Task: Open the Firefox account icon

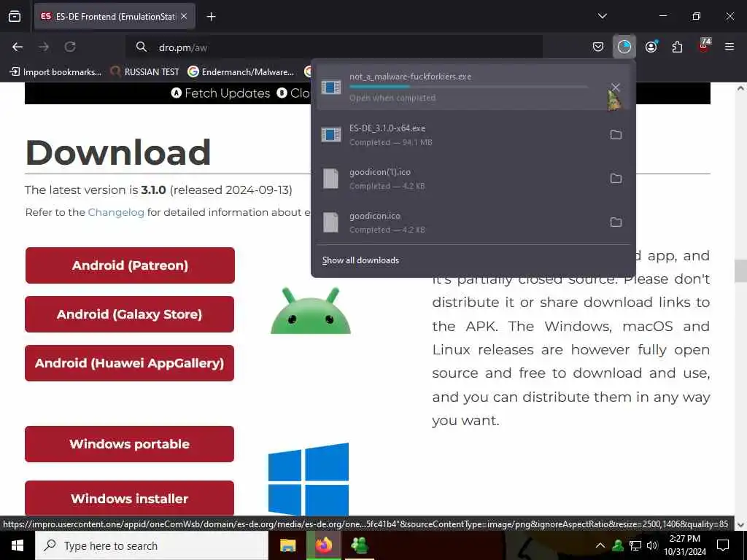Action: coord(651,47)
